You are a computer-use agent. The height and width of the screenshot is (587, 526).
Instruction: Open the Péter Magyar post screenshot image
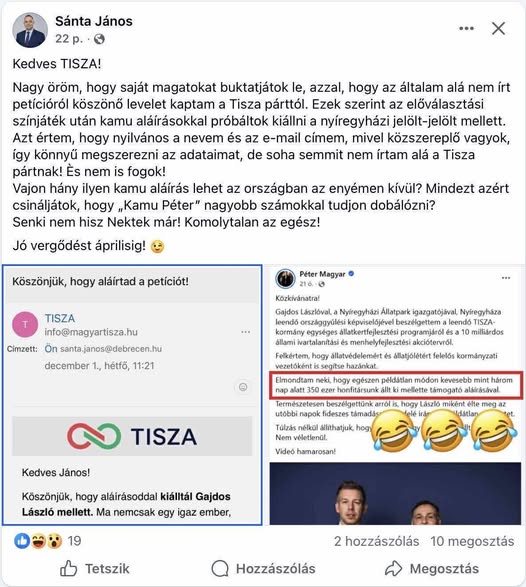[x=395, y=395]
